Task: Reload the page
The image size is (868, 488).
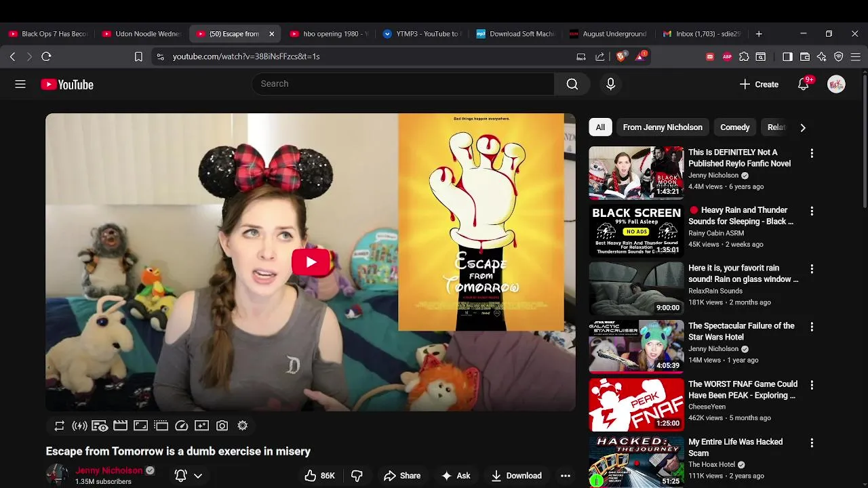Action: 46,57
